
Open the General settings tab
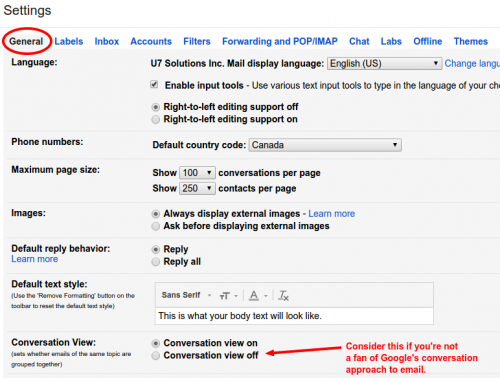click(26, 41)
